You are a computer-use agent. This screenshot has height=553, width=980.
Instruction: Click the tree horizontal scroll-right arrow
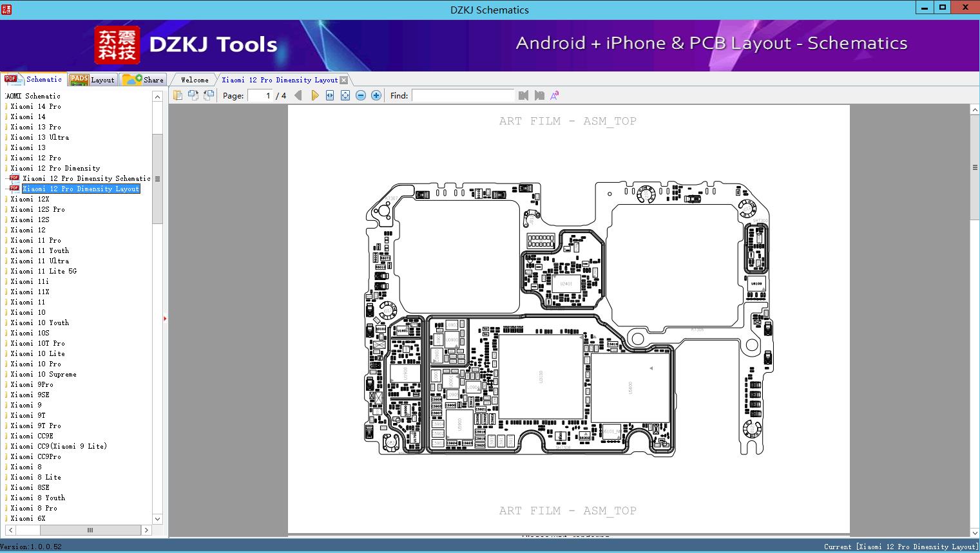[146, 530]
